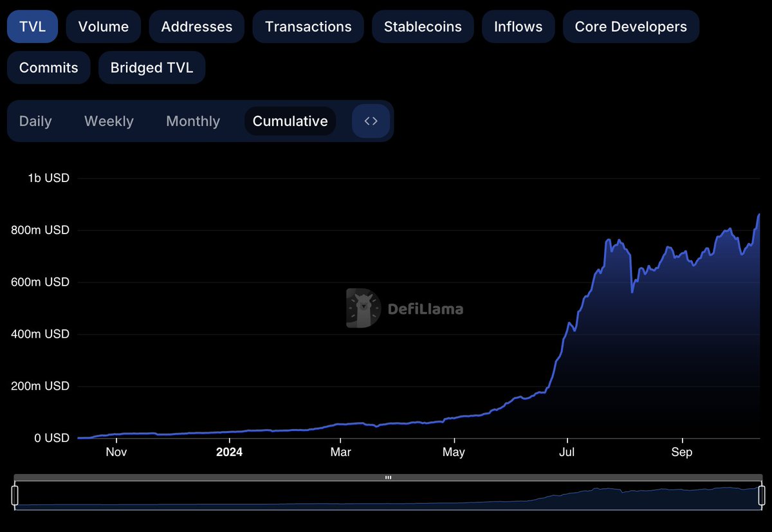772x532 pixels.
Task: Select the TVL tab
Action: (32, 26)
